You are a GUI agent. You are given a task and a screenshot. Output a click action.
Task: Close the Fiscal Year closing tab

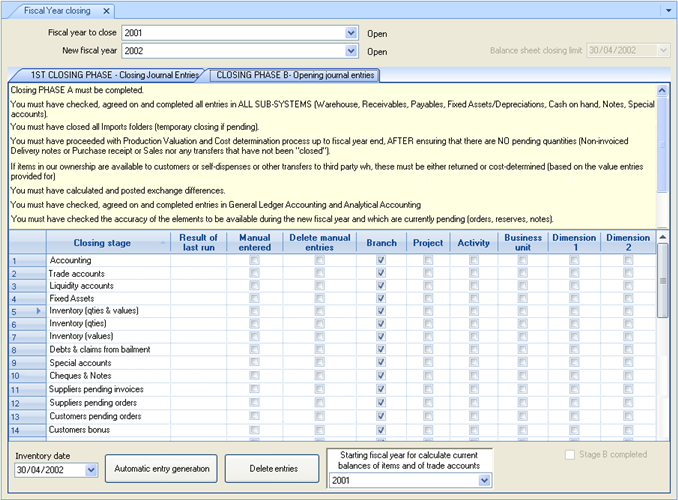pos(106,11)
